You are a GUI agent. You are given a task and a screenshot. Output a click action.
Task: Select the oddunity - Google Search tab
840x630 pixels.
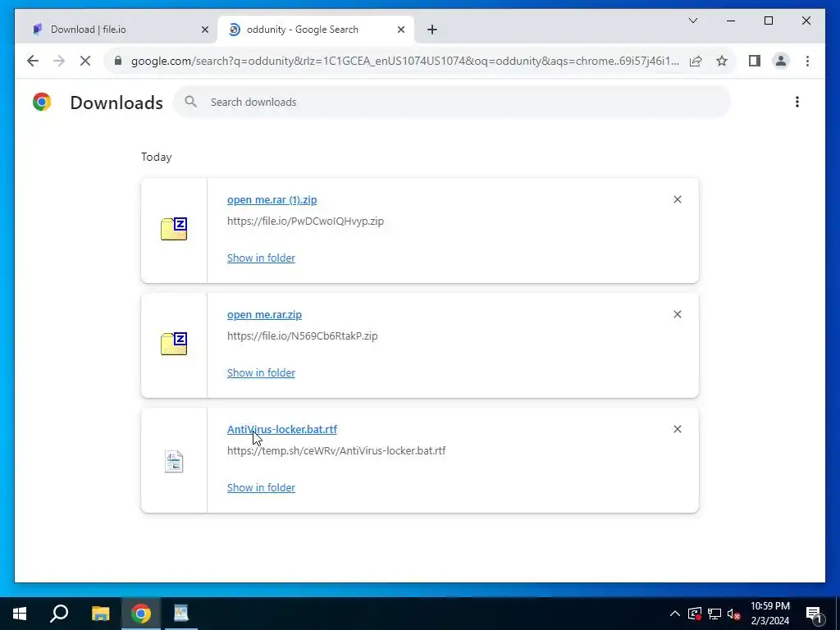coord(316,30)
